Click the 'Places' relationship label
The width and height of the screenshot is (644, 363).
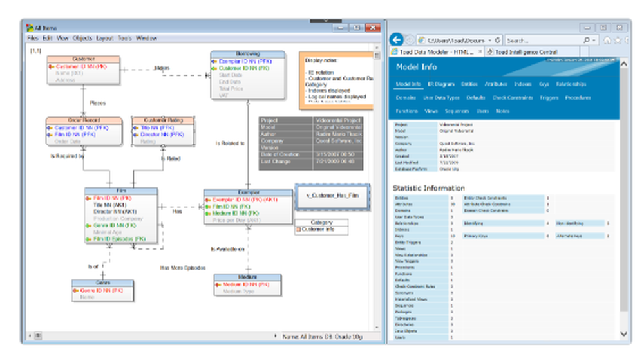[x=97, y=104]
